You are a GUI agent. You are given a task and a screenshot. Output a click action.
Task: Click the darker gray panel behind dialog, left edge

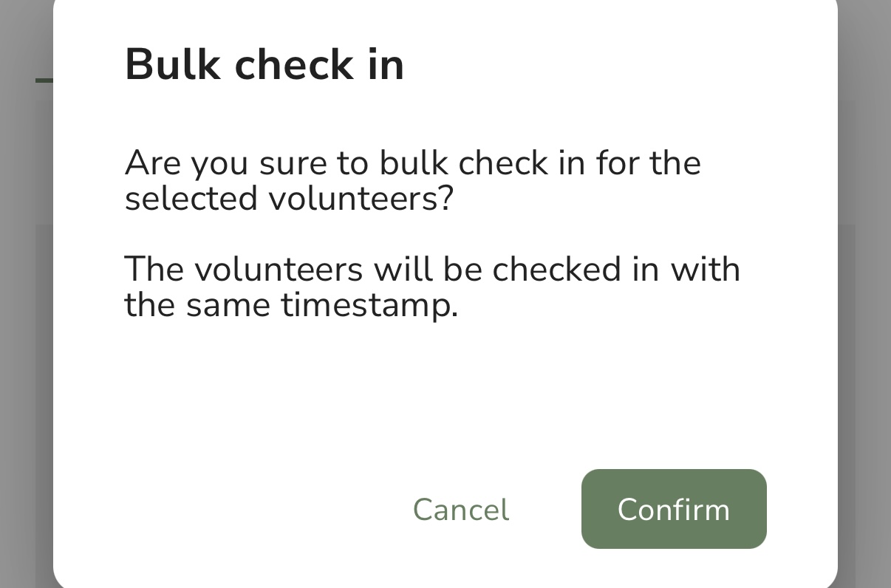tap(44, 406)
